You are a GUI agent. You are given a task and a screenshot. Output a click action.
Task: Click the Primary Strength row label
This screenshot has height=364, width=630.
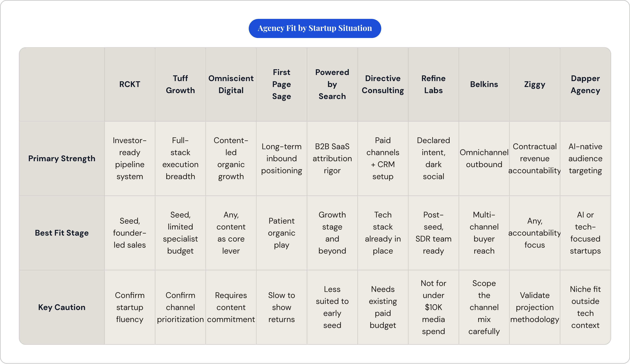[62, 158]
